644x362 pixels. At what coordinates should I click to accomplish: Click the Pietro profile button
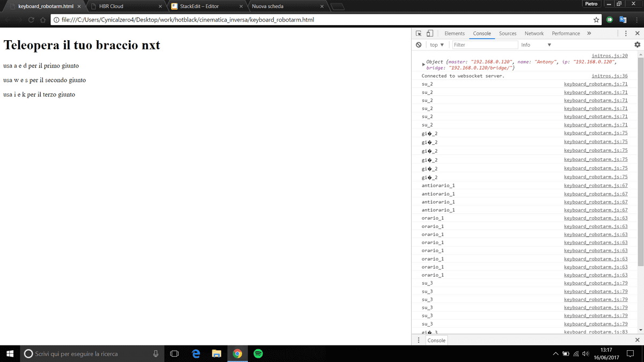(x=590, y=4)
